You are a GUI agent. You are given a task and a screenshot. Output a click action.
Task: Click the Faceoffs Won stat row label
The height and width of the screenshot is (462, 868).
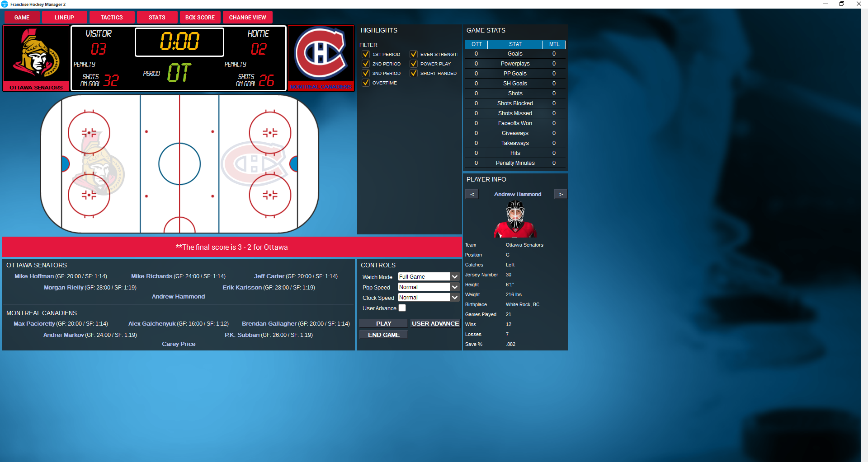[515, 123]
